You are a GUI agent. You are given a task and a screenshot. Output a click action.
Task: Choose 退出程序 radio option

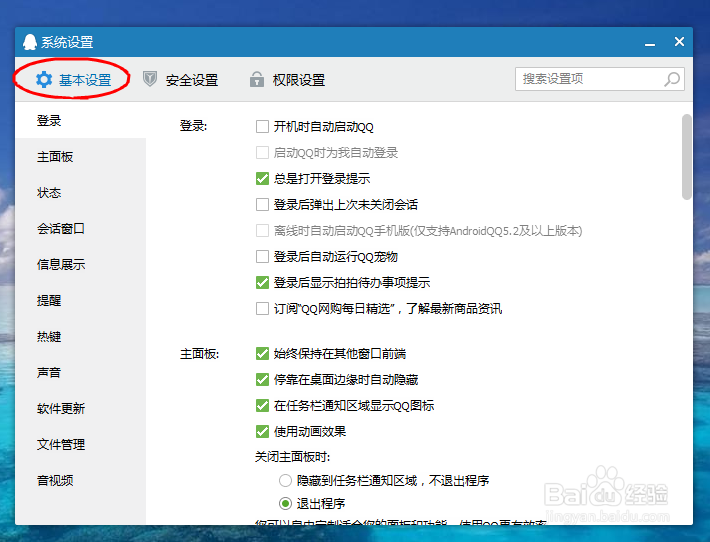[x=285, y=503]
